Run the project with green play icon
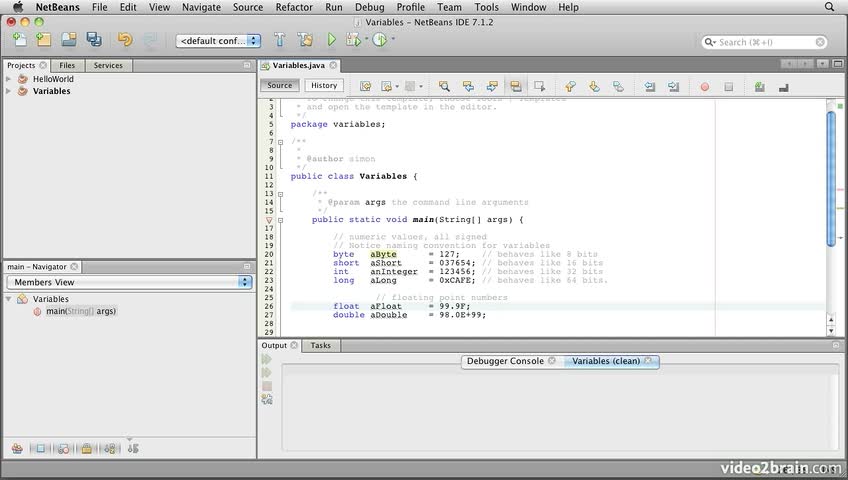The width and height of the screenshot is (848, 480). pos(332,39)
